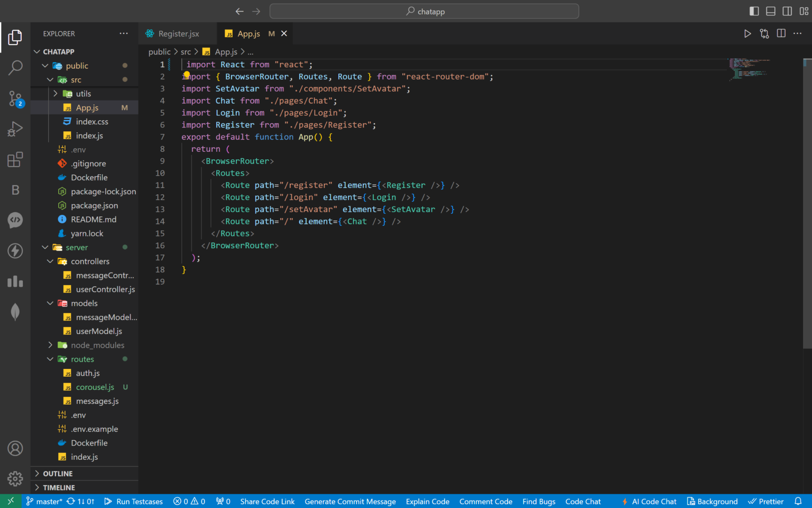Switch to the Register.jsx tab
Viewport: 812px width, 508px height.
[178, 33]
